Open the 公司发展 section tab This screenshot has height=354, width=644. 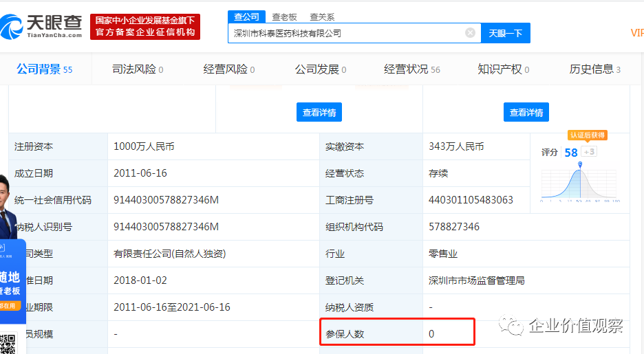pyautogui.click(x=321, y=69)
